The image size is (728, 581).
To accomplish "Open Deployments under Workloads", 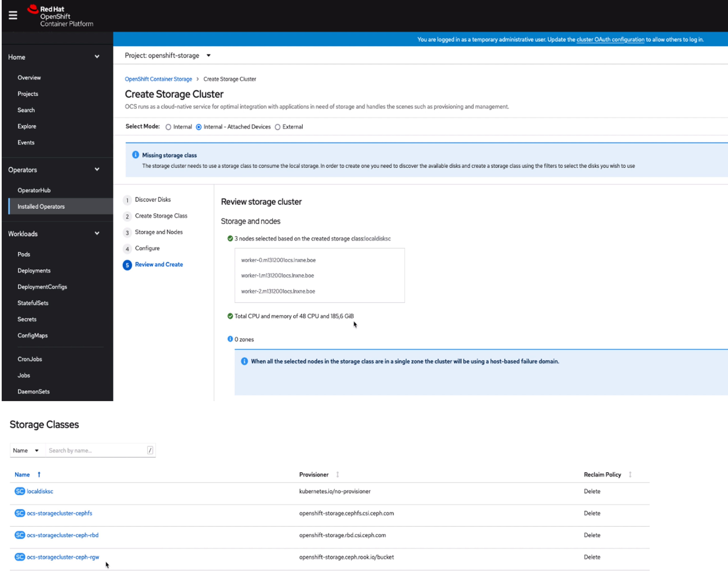I will tap(34, 270).
